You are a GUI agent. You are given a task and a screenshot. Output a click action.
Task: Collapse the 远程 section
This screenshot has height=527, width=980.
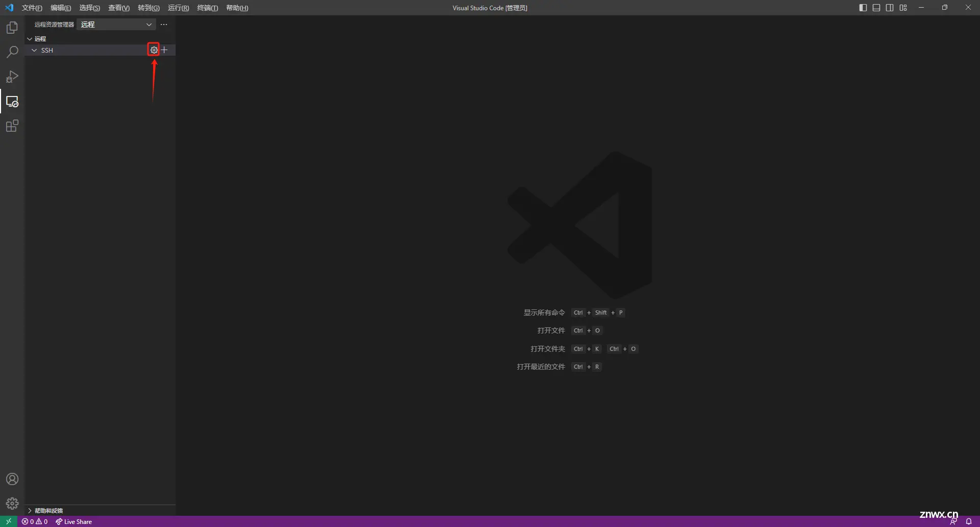tap(100, 39)
